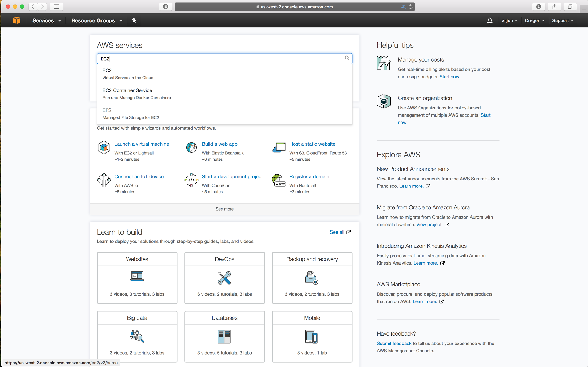
Task: Open the arjun account dropdown
Action: [509, 20]
